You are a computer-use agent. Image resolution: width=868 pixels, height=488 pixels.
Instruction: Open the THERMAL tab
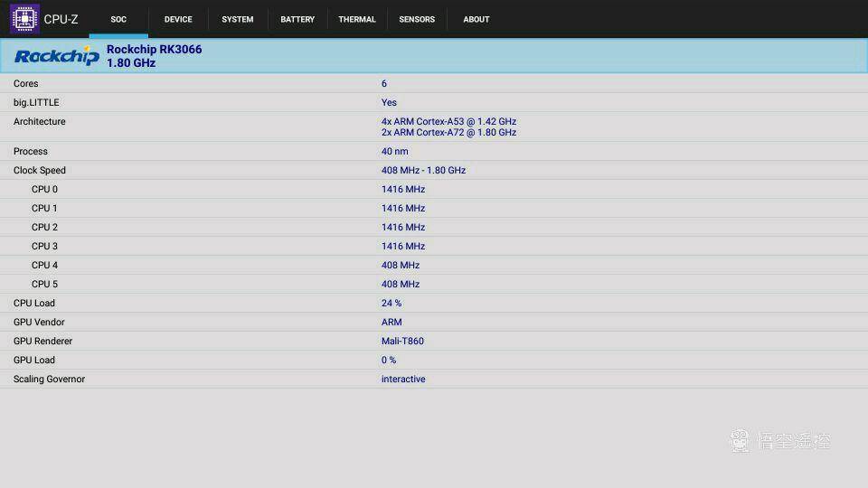pos(357,19)
